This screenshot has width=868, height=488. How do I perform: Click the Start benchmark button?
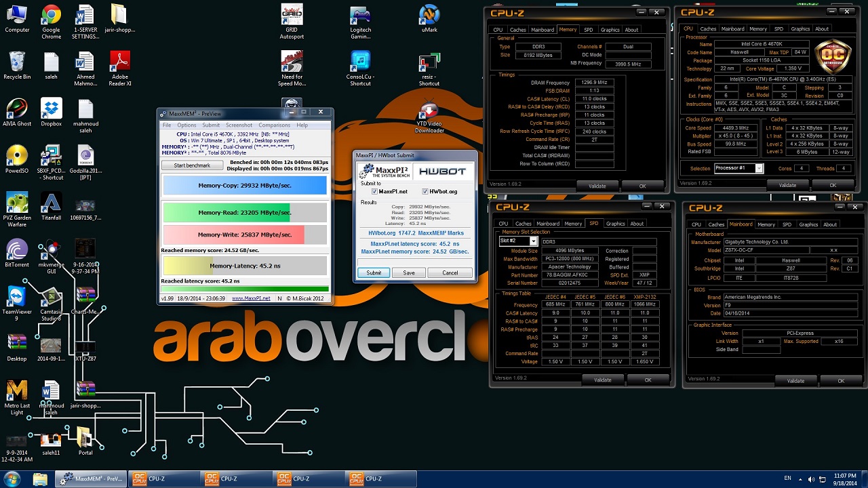192,165
